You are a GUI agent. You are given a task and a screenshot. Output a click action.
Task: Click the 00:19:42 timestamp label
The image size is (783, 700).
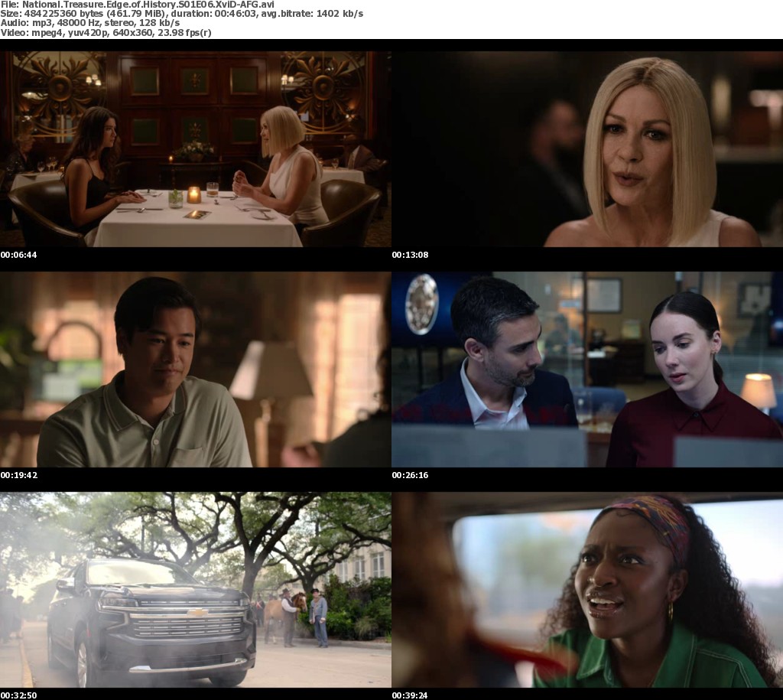point(19,475)
